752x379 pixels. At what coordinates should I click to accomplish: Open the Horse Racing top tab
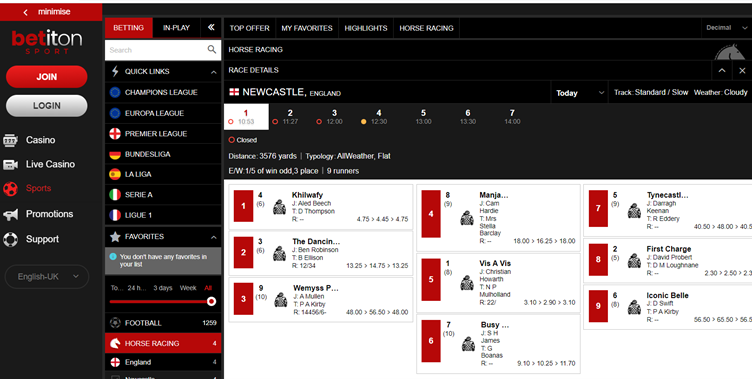[426, 28]
